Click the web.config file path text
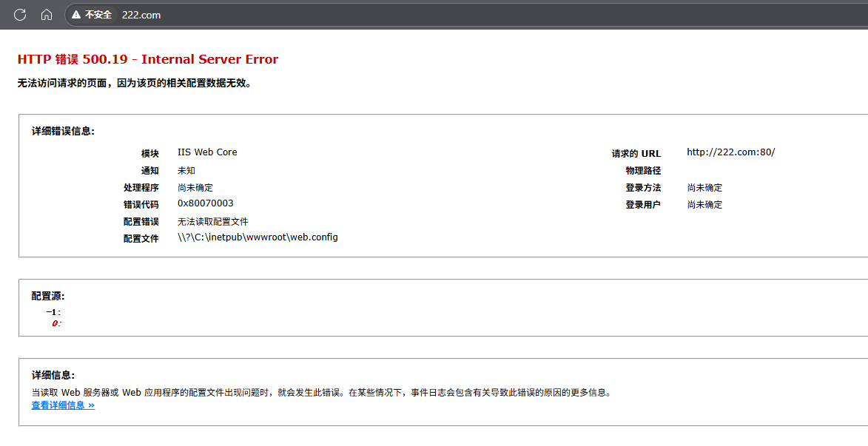The height and width of the screenshot is (446, 868). [x=258, y=237]
